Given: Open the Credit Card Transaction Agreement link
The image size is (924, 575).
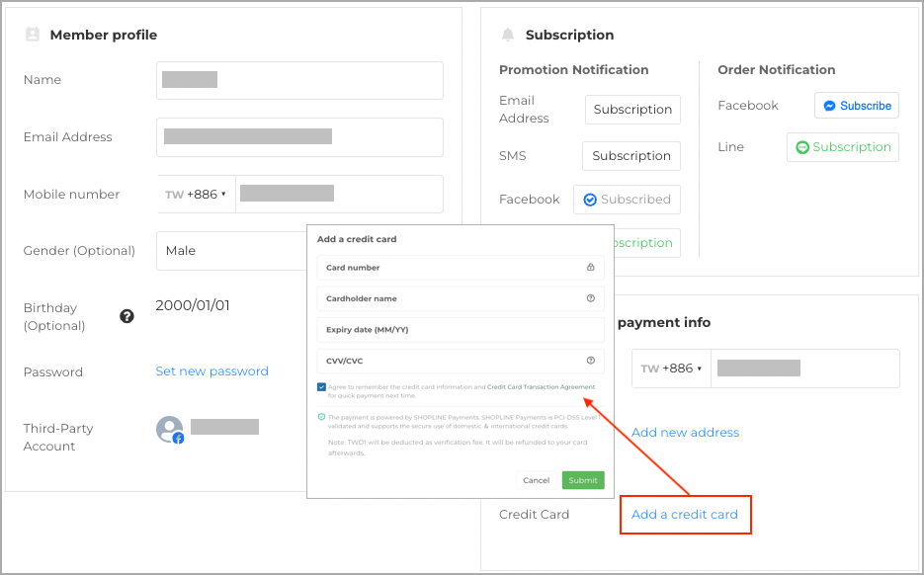Looking at the screenshot, I should [x=541, y=387].
